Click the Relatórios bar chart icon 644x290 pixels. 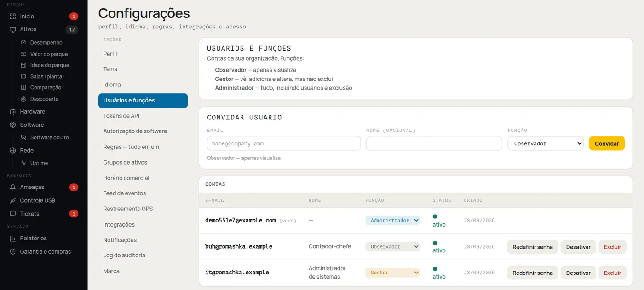(x=12, y=239)
